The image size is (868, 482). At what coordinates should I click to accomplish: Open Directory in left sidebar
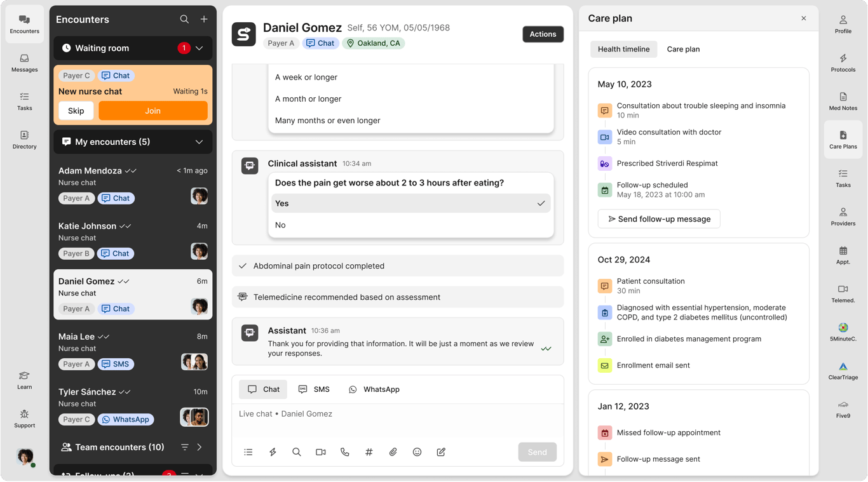pyautogui.click(x=24, y=140)
